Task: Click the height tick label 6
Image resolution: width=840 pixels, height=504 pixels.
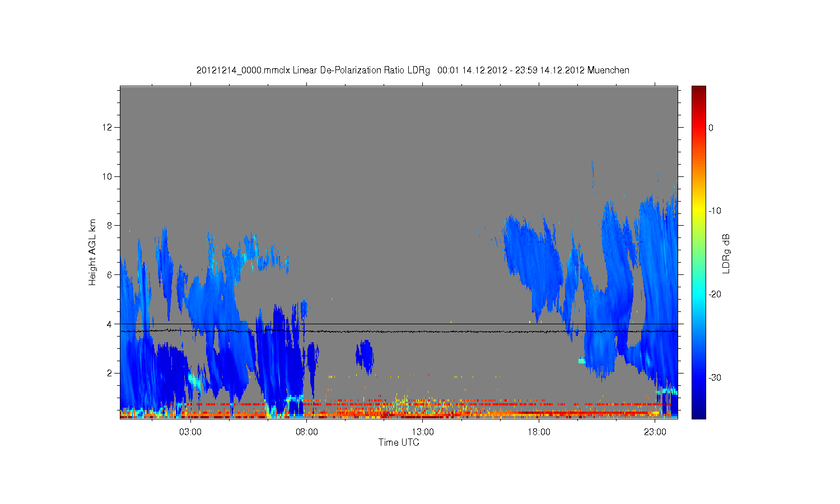Action: pyautogui.click(x=110, y=275)
